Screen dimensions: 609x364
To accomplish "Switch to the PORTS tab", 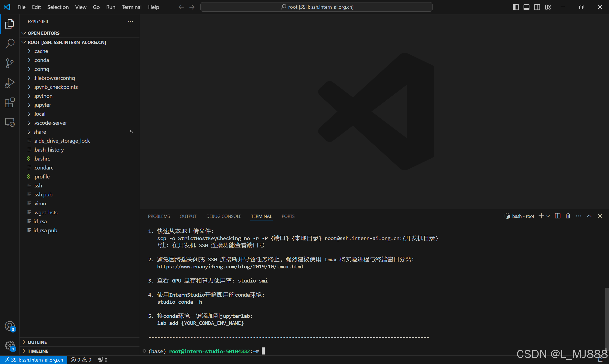I will coord(288,216).
